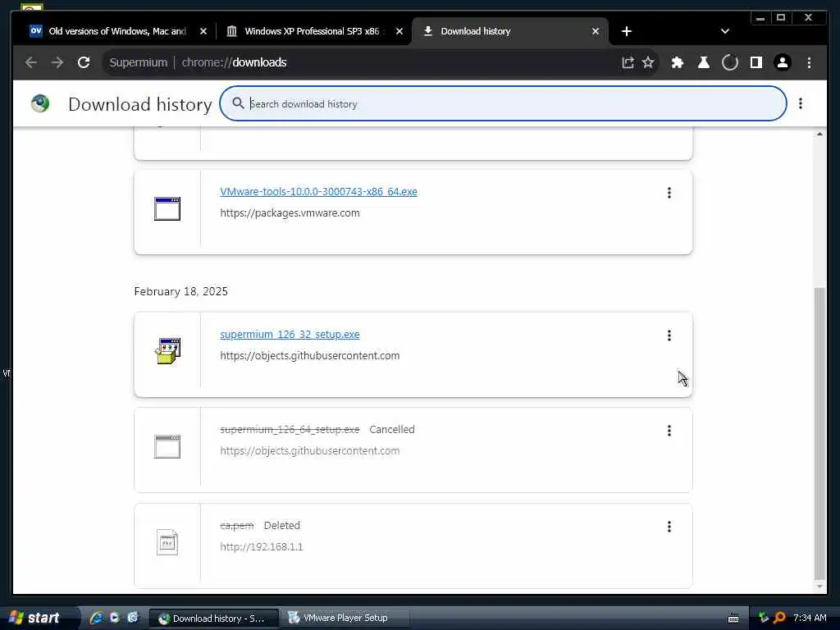
Task: Click the search magnifier icon
Action: pos(239,103)
